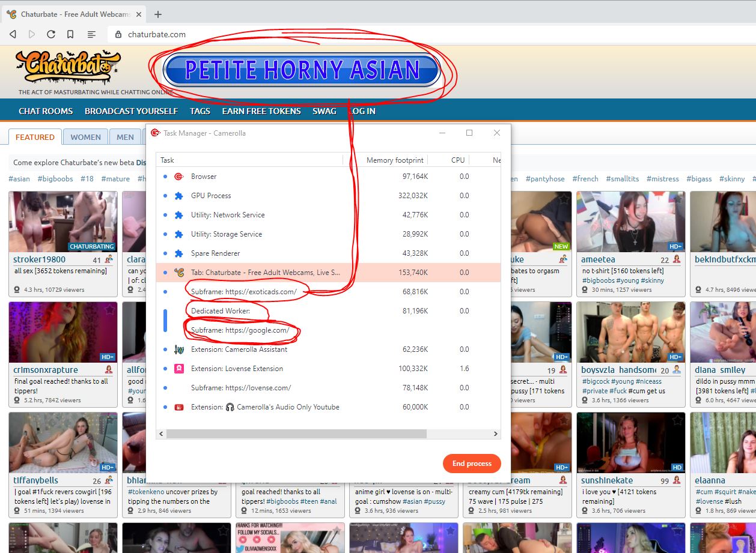Viewport: 756px width, 553px height.
Task: Open the #french tag link
Action: pos(585,179)
